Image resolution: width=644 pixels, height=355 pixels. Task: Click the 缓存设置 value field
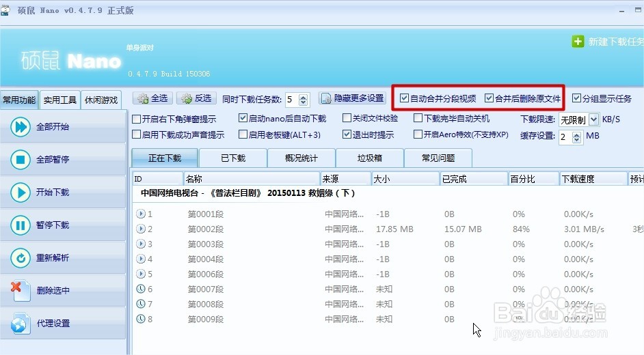click(x=565, y=137)
